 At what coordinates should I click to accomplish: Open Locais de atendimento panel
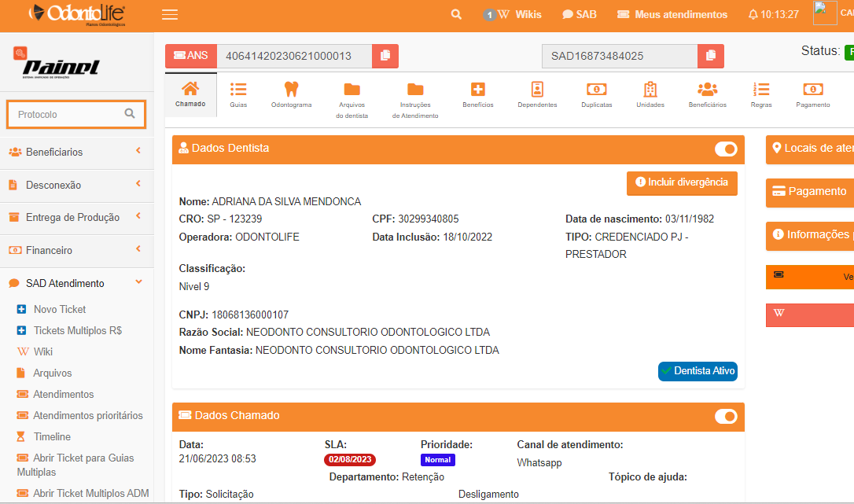pos(810,149)
